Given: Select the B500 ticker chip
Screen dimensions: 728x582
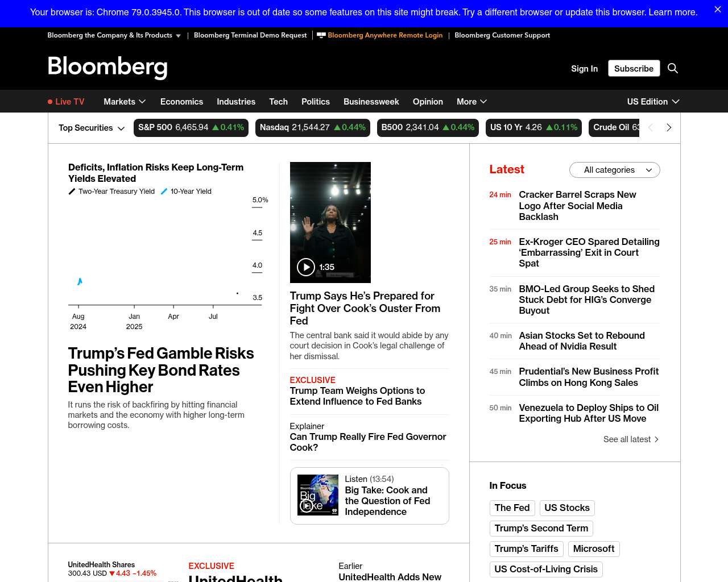Looking at the screenshot, I should point(428,128).
